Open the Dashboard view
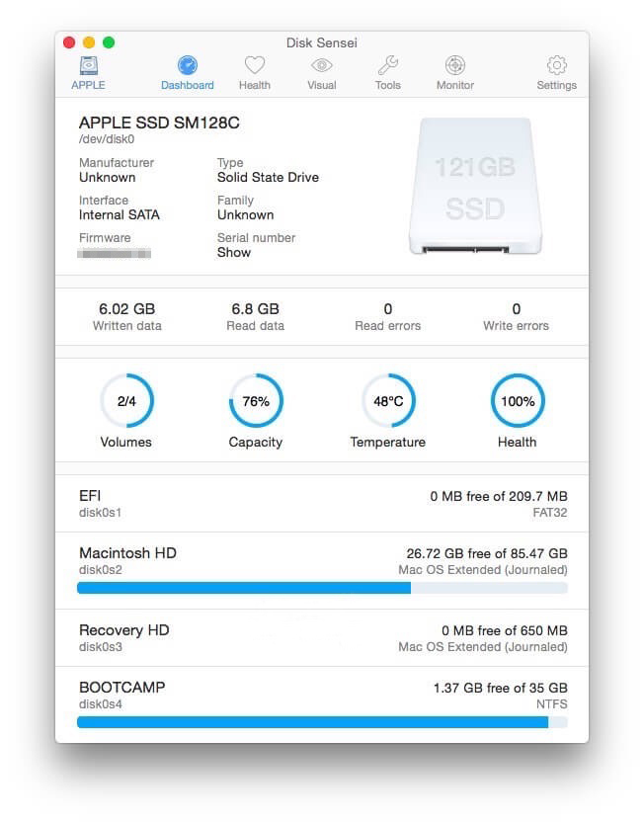Image resolution: width=644 pixels, height=822 pixels. pyautogui.click(x=188, y=67)
